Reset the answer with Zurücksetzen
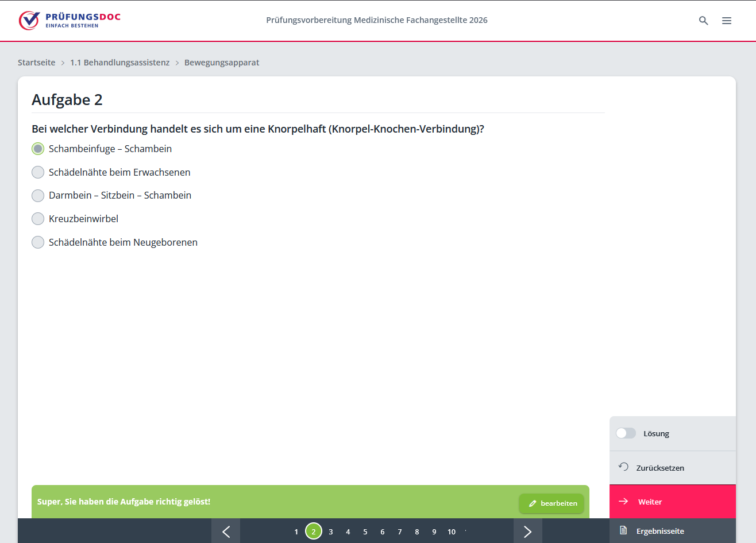This screenshot has width=756, height=543. tap(659, 468)
